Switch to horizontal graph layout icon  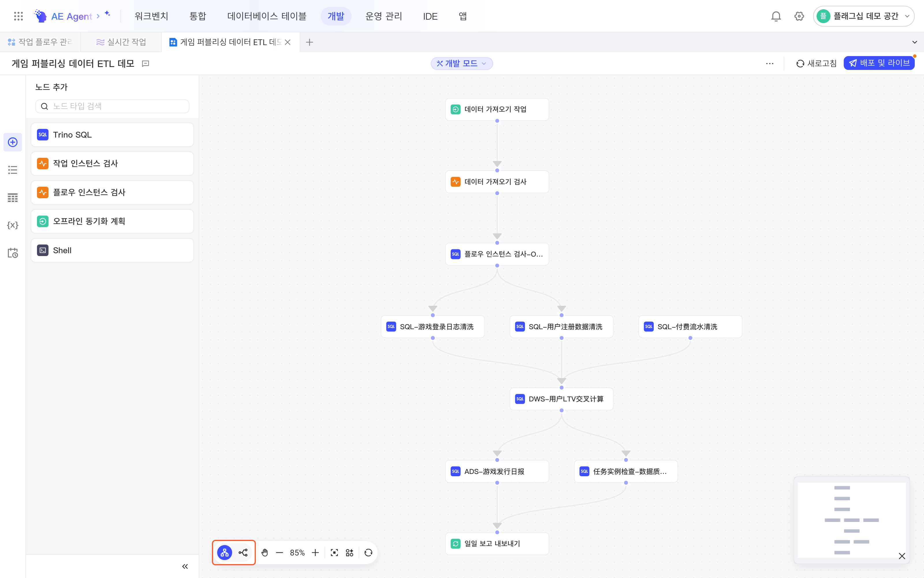click(x=243, y=552)
